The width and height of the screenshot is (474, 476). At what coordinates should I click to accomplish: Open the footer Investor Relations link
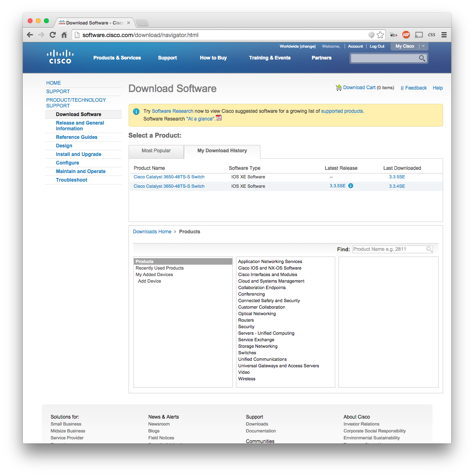pyautogui.click(x=361, y=424)
